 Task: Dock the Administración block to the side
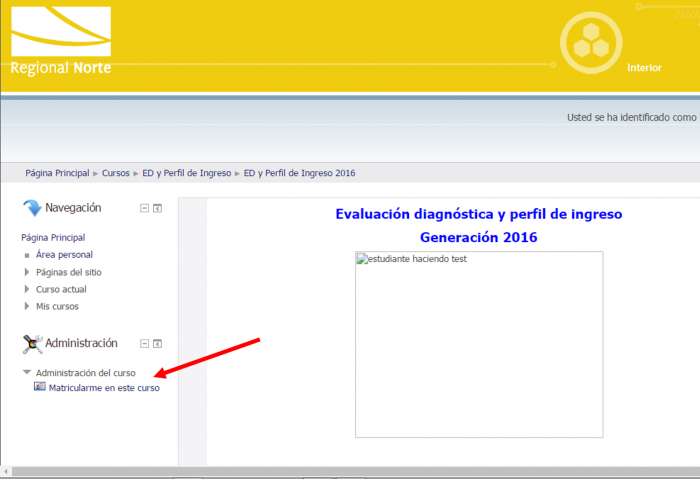coord(157,343)
